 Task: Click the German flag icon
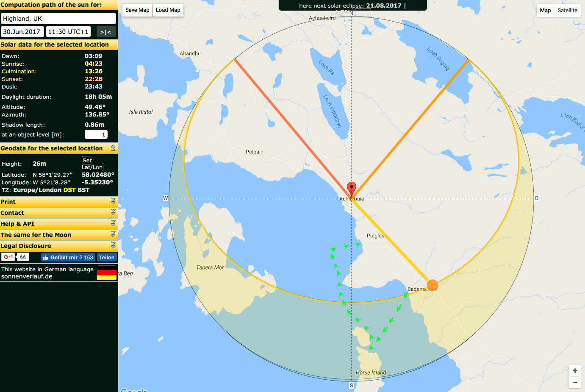click(106, 273)
